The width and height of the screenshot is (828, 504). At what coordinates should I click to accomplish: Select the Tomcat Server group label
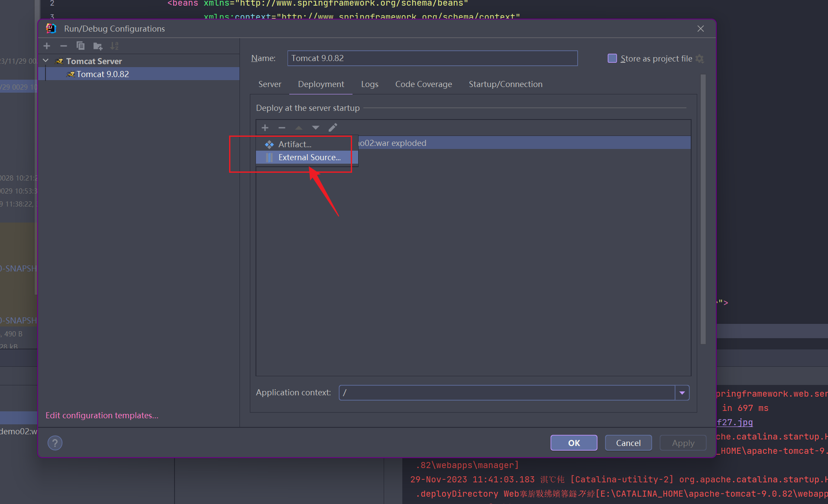(94, 61)
